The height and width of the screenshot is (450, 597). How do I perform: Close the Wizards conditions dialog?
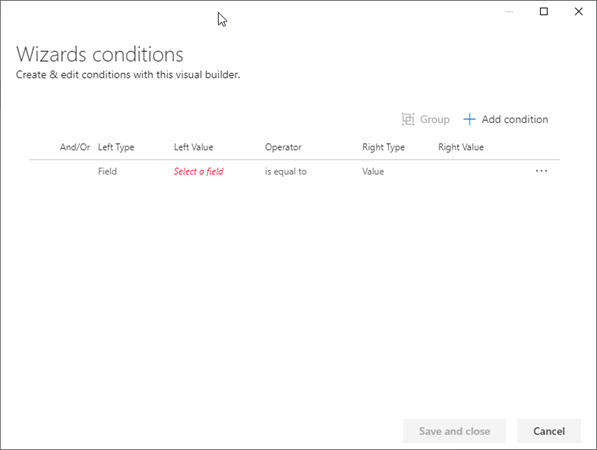point(578,11)
